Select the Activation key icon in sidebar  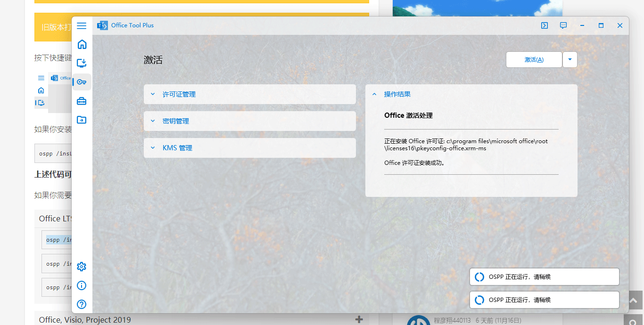coord(81,82)
